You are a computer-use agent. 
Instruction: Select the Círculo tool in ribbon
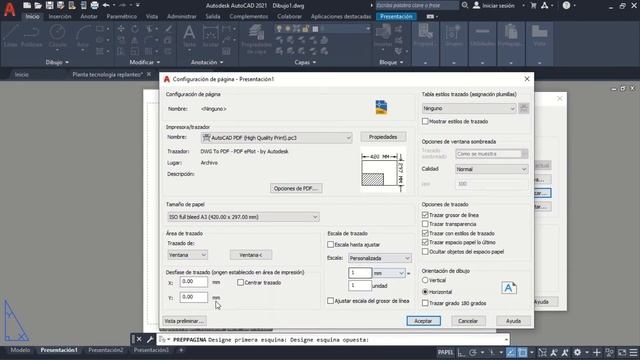[x=58, y=36]
